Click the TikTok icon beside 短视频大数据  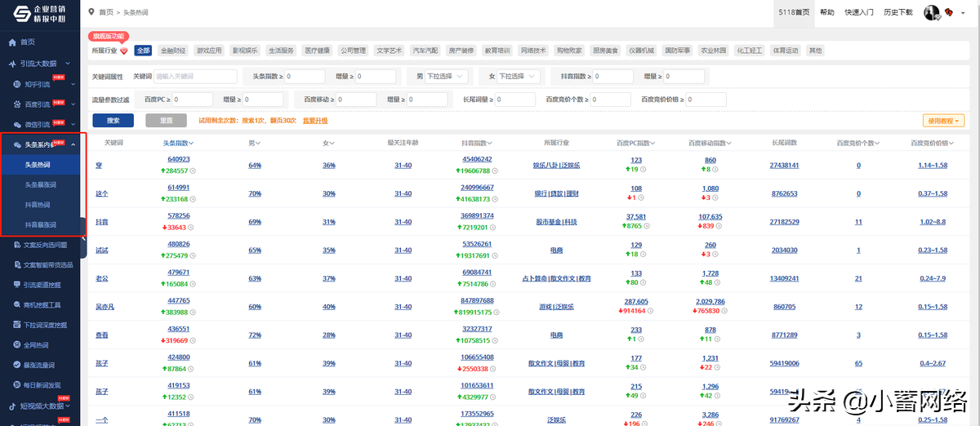pos(11,406)
